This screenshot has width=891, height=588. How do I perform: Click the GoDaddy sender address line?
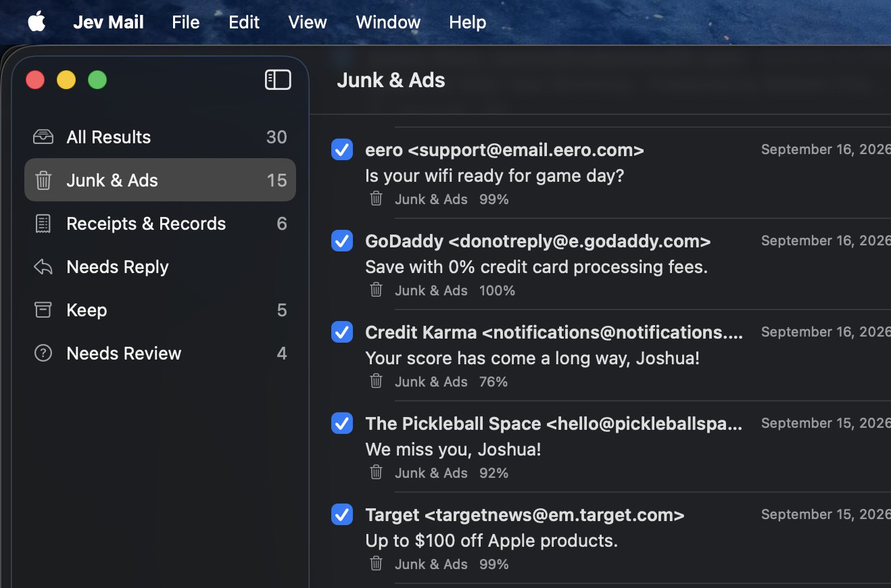click(x=537, y=241)
